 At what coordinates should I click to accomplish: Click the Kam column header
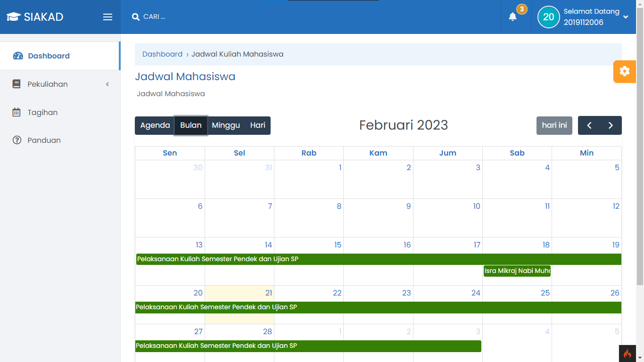pyautogui.click(x=378, y=153)
